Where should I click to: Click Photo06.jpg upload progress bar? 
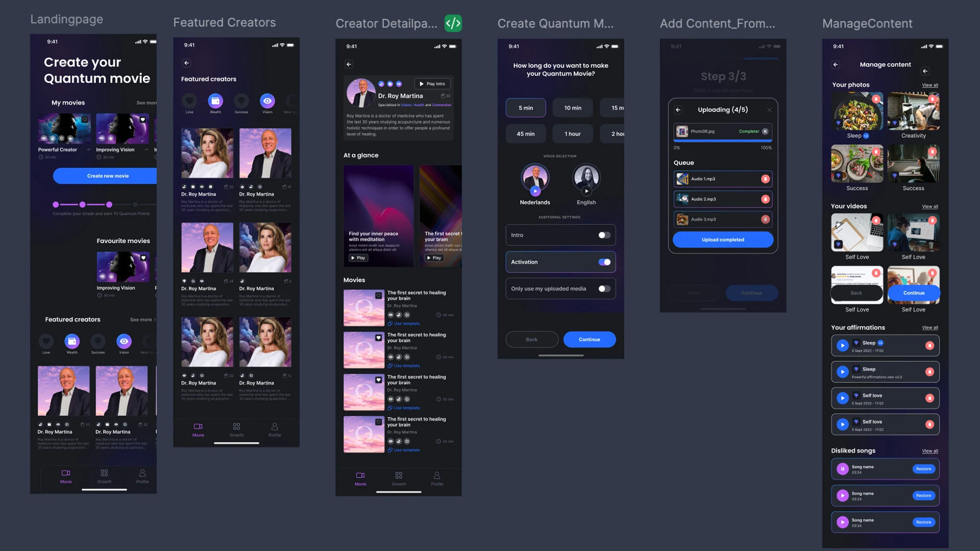click(x=723, y=141)
